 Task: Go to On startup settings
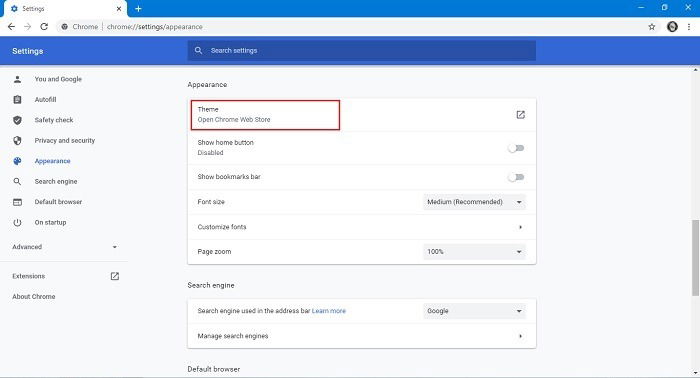point(50,222)
